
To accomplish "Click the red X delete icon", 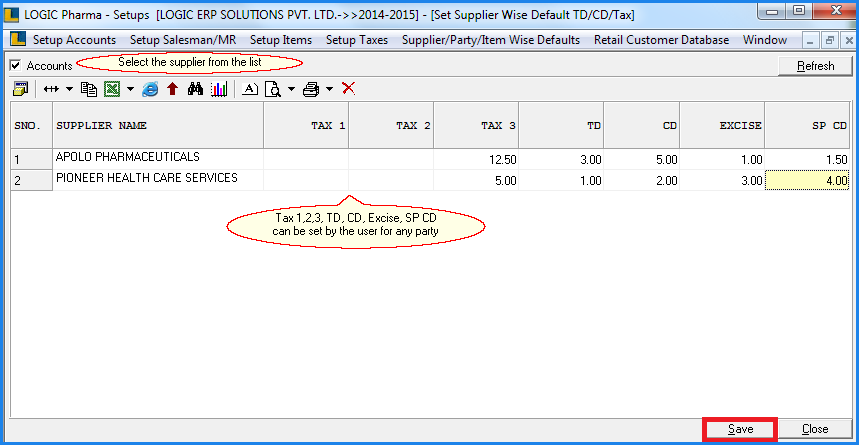I will 348,88.
